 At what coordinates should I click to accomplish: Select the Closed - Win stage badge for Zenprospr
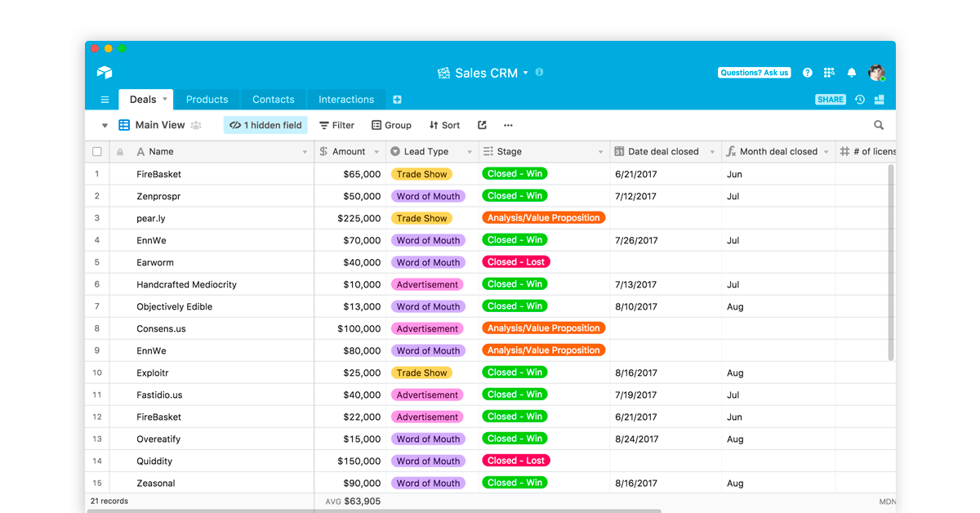(x=514, y=195)
